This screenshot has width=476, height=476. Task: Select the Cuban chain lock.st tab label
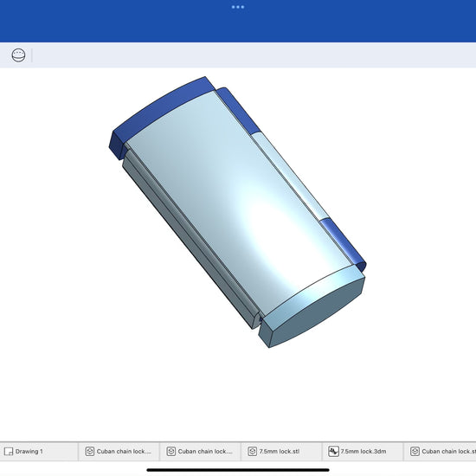point(448,452)
